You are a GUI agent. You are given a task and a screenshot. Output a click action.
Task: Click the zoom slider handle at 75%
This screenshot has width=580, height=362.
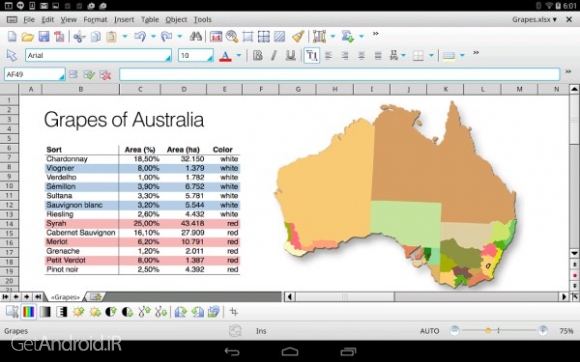click(488, 331)
